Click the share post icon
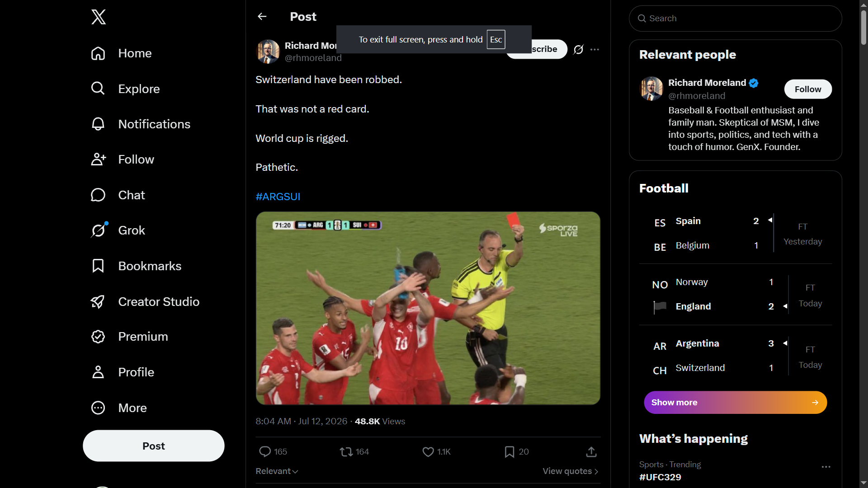The width and height of the screenshot is (868, 488). 591,451
